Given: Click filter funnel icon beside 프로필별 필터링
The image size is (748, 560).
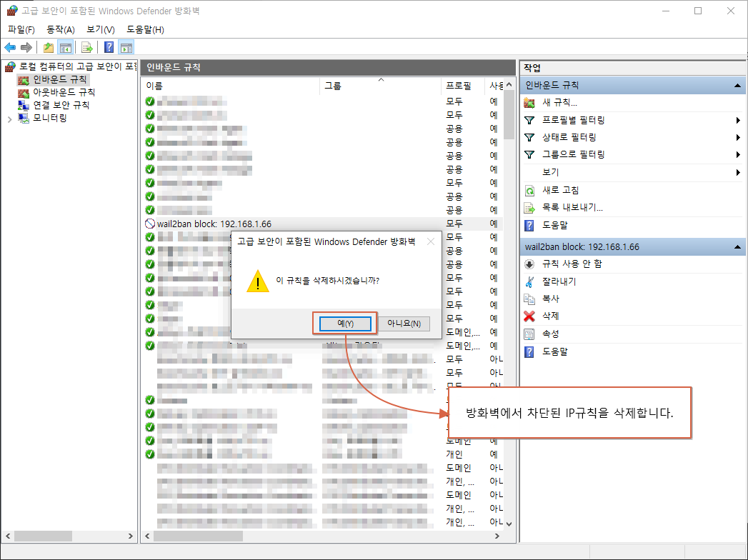Looking at the screenshot, I should click(529, 120).
